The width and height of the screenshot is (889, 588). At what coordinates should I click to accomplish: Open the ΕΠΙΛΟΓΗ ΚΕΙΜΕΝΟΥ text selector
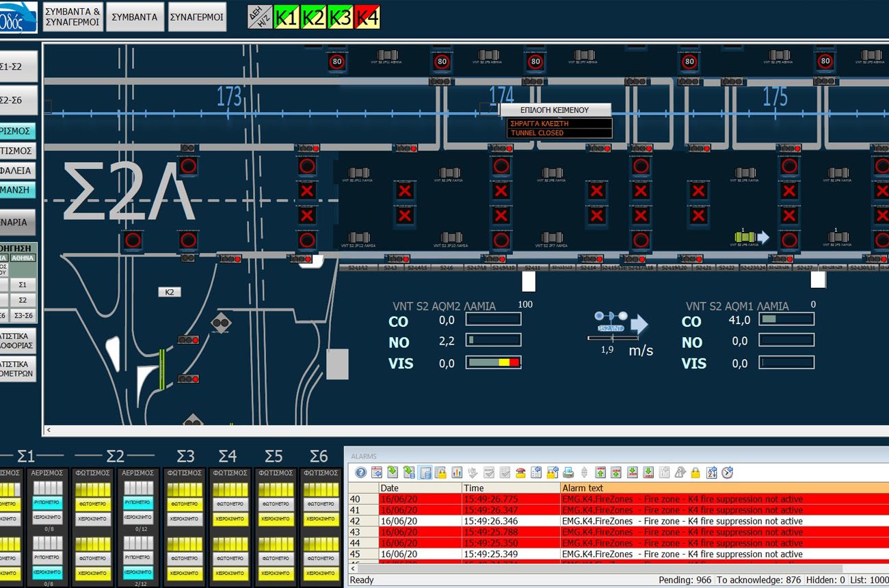click(x=555, y=110)
